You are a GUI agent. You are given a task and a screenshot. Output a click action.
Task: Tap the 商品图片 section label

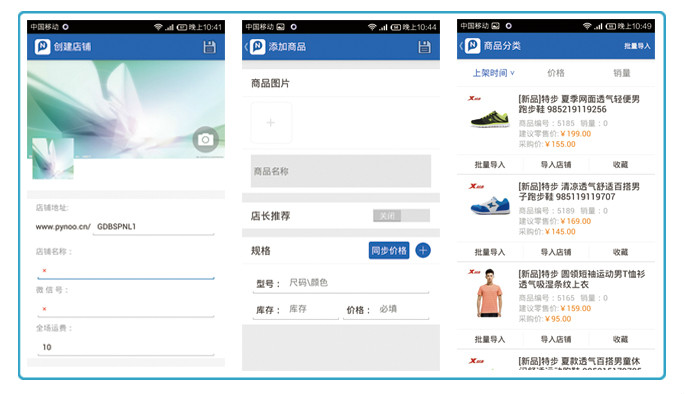coord(270,83)
